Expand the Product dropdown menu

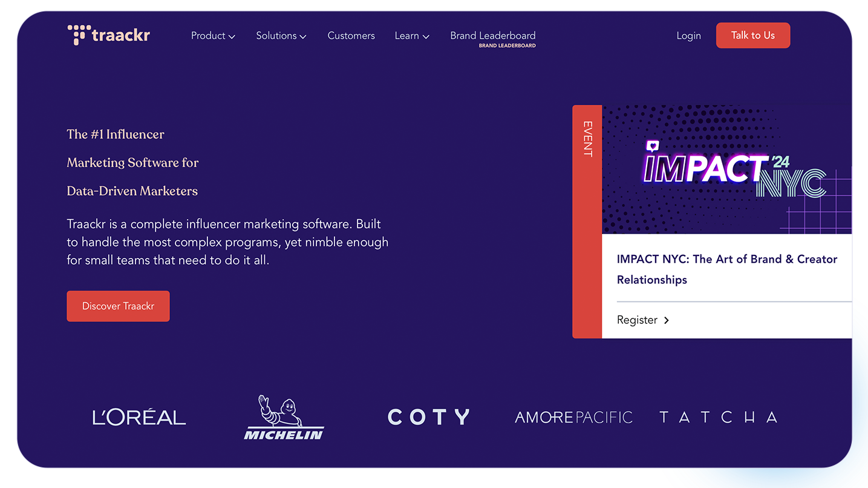(x=213, y=36)
